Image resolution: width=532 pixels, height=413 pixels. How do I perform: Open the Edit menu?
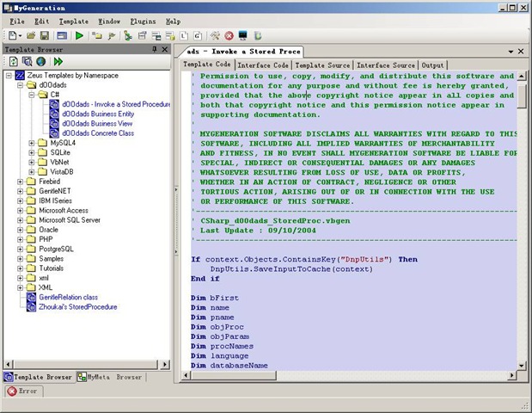[42, 22]
